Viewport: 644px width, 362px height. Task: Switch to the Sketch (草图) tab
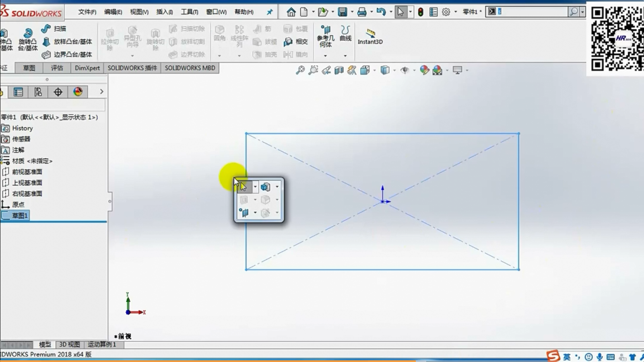[29, 68]
